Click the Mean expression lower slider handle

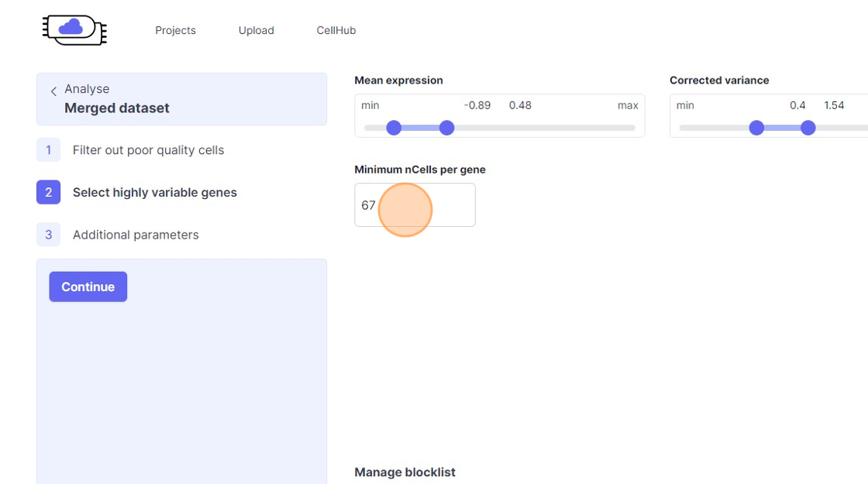tap(394, 128)
